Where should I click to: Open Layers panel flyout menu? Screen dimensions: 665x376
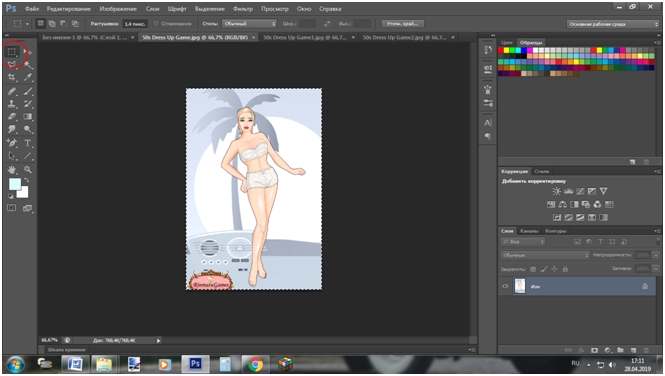pyautogui.click(x=657, y=231)
